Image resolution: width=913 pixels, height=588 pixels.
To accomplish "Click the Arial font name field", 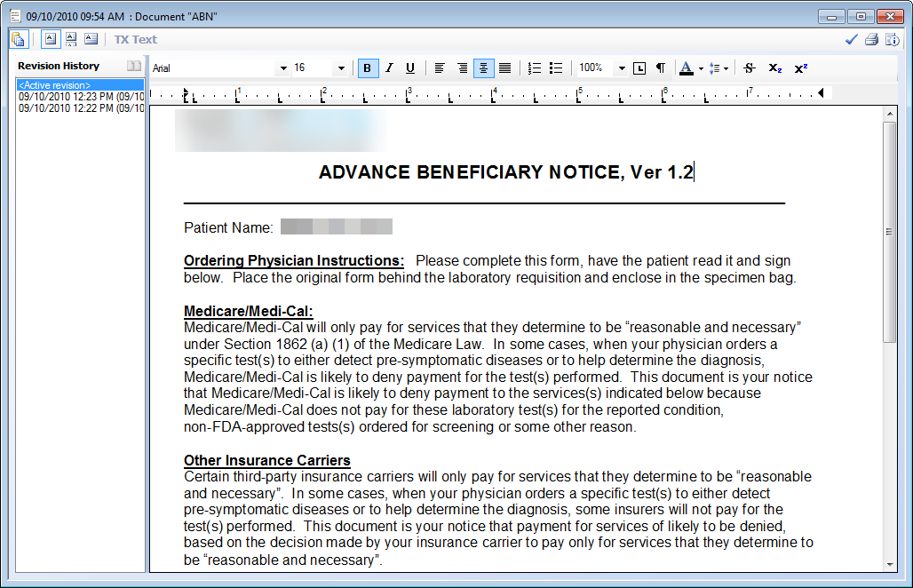I will pos(214,68).
